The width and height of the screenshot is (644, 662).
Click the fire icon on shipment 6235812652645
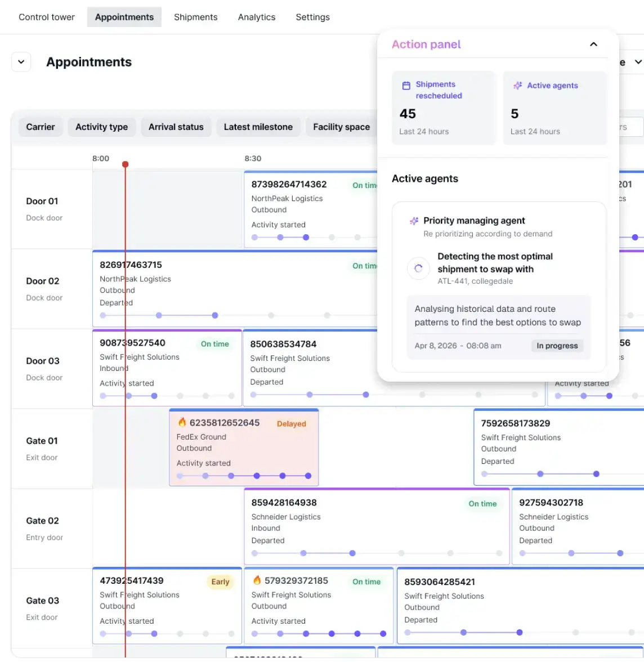pyautogui.click(x=182, y=422)
